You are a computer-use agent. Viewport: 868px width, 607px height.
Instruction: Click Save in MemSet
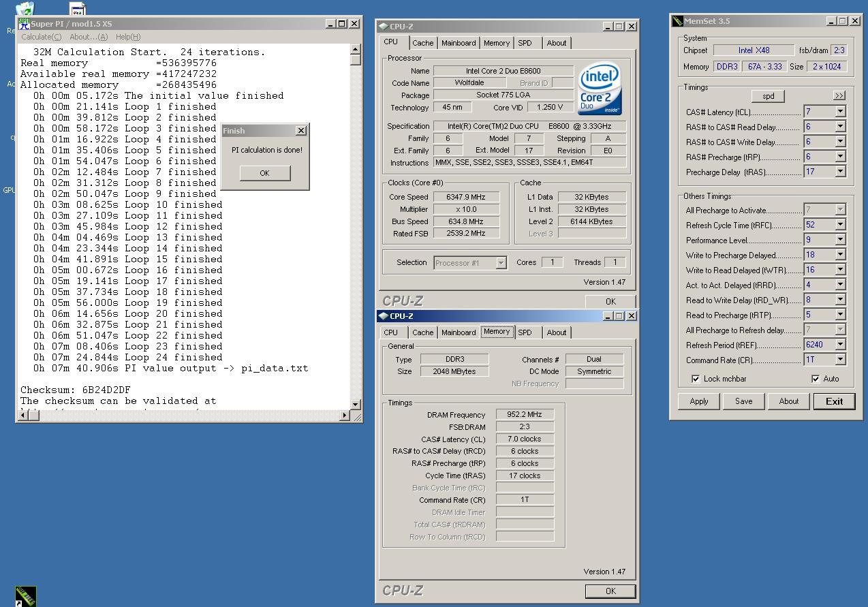pos(743,401)
